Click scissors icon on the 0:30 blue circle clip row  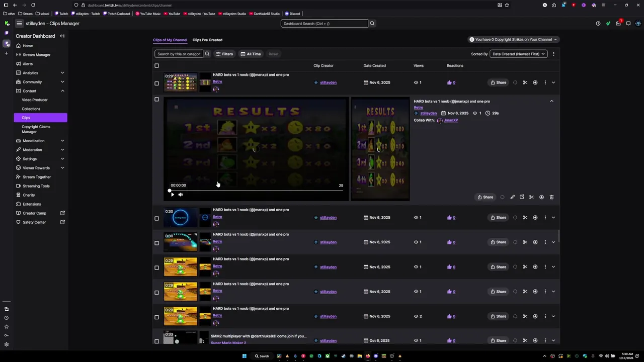coord(525,218)
